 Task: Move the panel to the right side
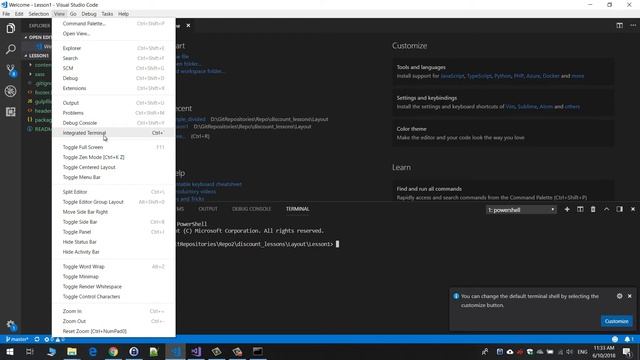(620, 209)
